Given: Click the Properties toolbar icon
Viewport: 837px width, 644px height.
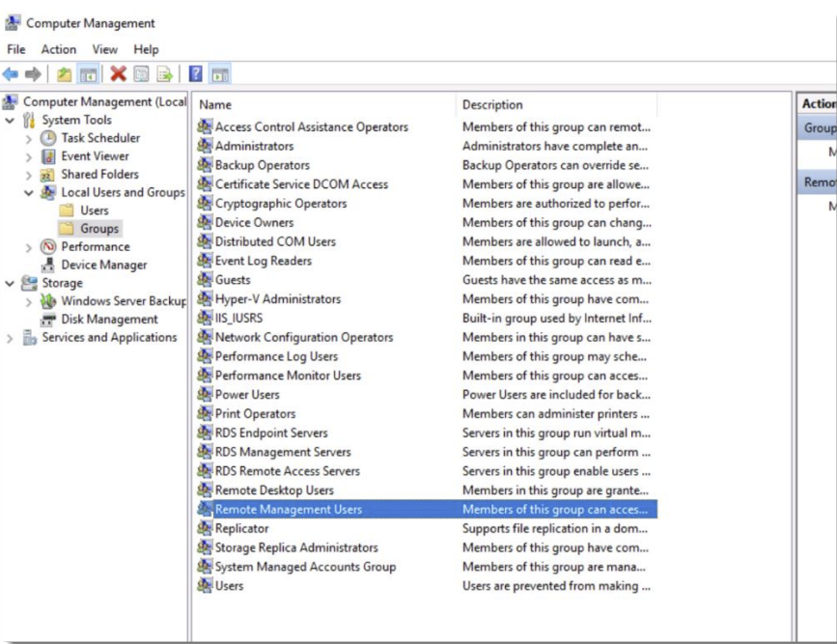Looking at the screenshot, I should [142, 73].
